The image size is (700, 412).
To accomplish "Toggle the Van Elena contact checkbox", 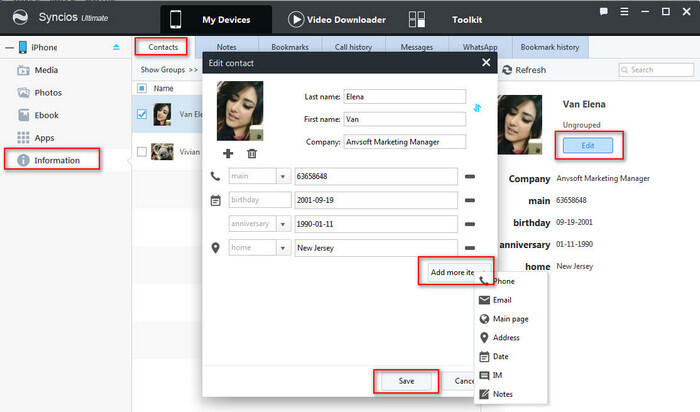I will 141,113.
